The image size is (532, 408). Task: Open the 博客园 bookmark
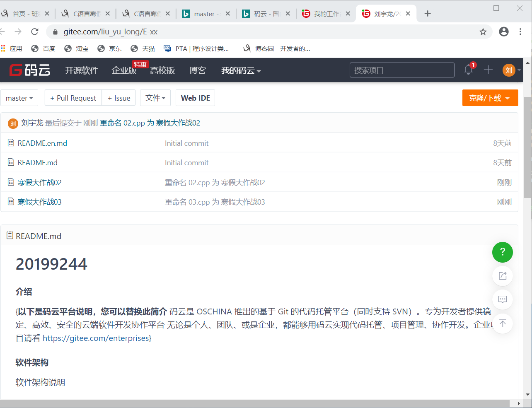(277, 48)
